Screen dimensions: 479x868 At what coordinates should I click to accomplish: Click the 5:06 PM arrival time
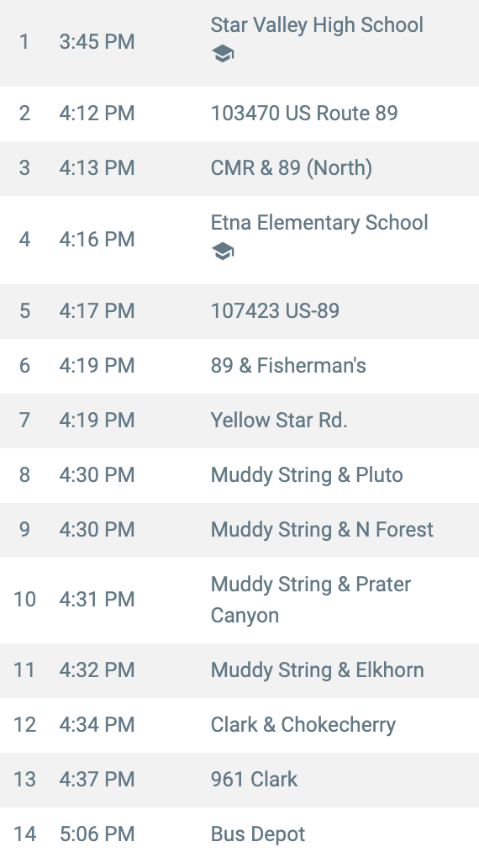[x=97, y=834]
